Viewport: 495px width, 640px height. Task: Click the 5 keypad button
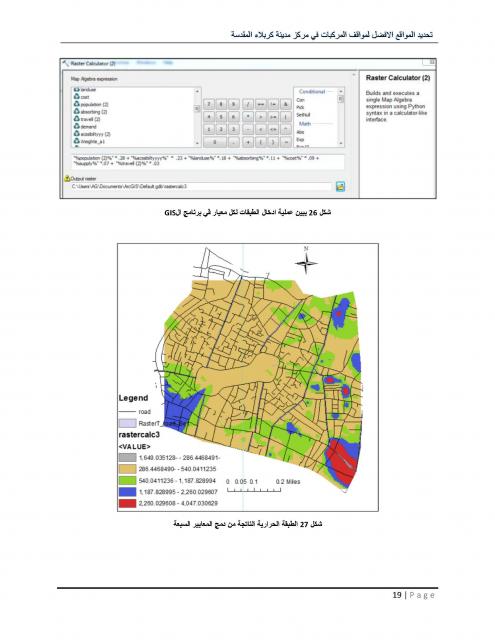click(221, 117)
